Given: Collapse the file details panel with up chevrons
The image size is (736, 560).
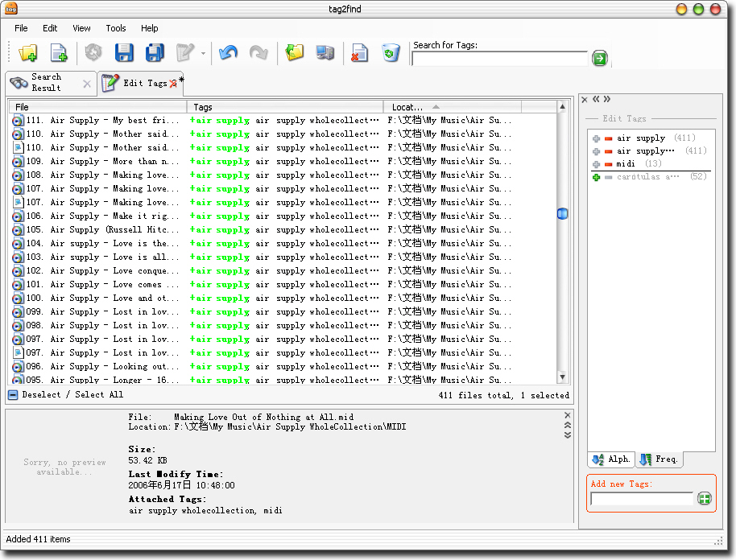Looking at the screenshot, I should click(x=568, y=425).
